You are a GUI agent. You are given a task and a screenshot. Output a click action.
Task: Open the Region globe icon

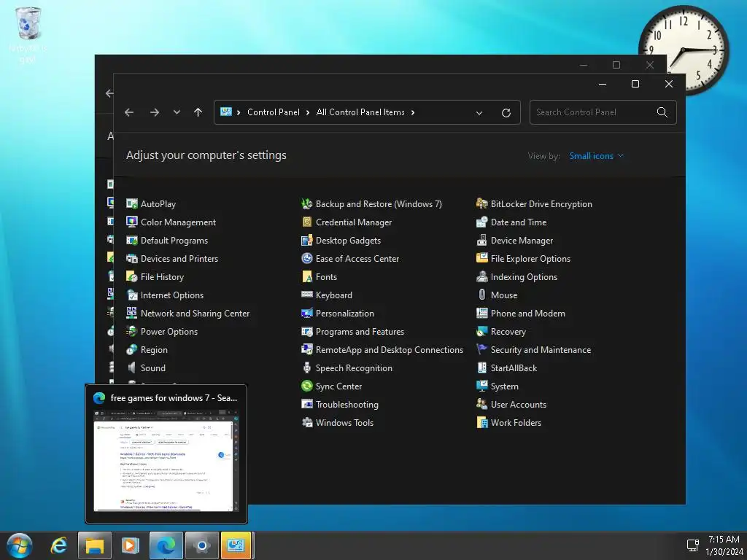click(x=131, y=350)
